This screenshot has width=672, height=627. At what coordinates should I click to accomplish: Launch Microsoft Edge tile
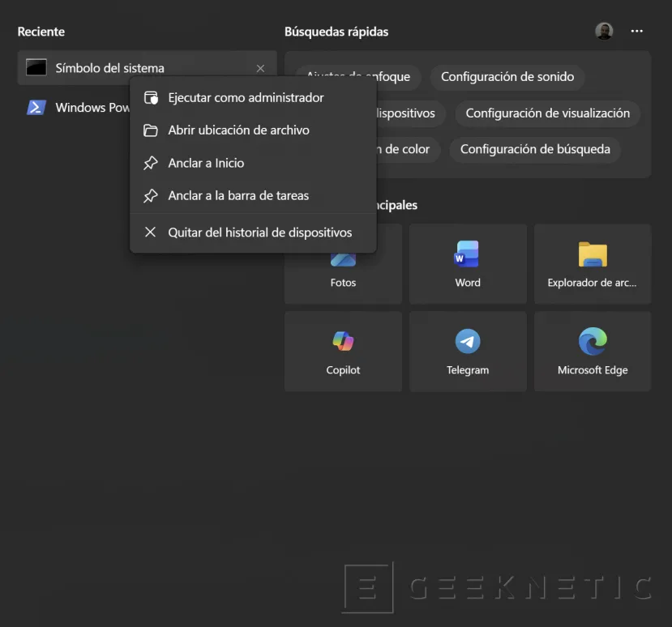click(592, 351)
